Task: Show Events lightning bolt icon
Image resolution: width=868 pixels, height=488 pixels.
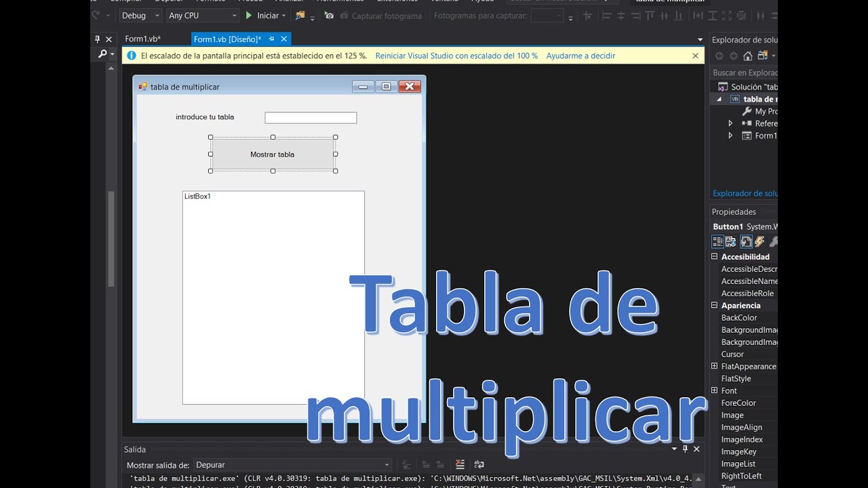Action: tap(759, 241)
